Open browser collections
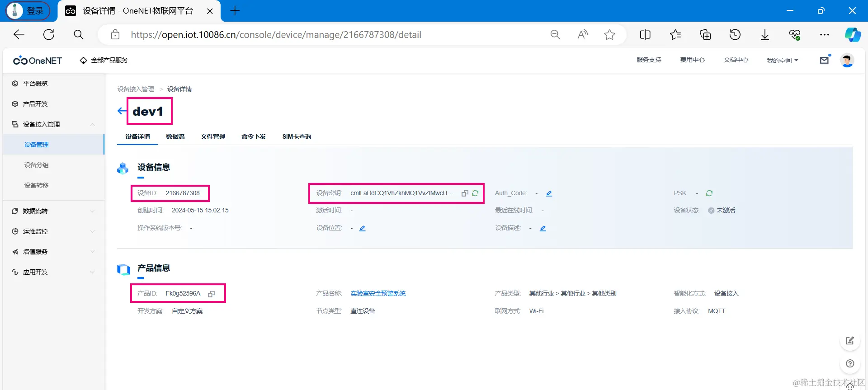Image resolution: width=868 pixels, height=390 pixels. tap(705, 35)
